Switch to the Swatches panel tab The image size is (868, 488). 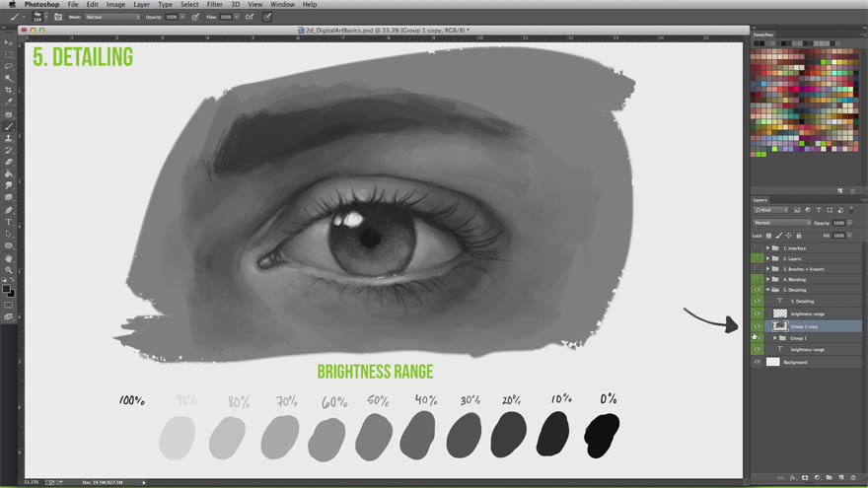click(762, 35)
